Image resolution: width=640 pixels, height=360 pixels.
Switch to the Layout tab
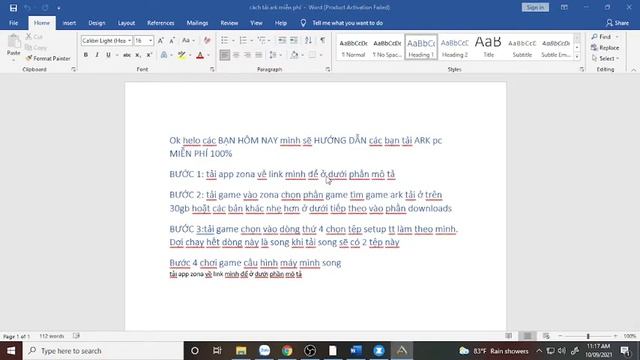pyautogui.click(x=126, y=23)
